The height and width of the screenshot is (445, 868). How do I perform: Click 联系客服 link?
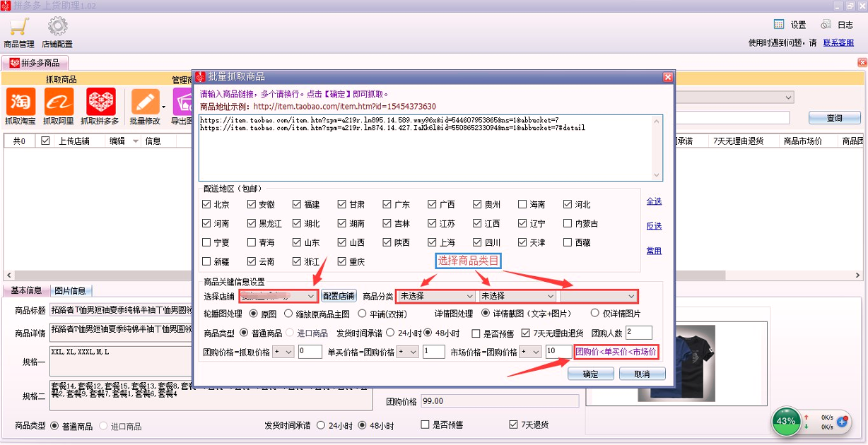[838, 42]
